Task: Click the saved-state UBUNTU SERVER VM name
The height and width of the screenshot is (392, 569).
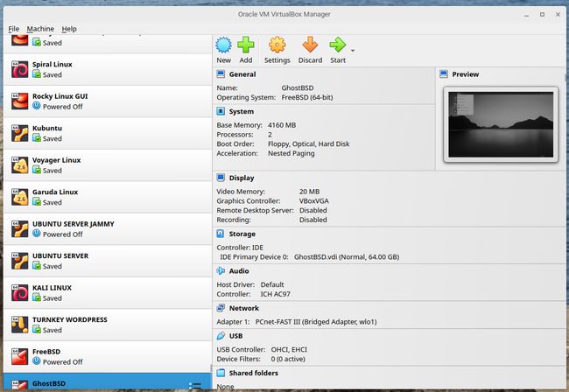Action: coord(60,255)
